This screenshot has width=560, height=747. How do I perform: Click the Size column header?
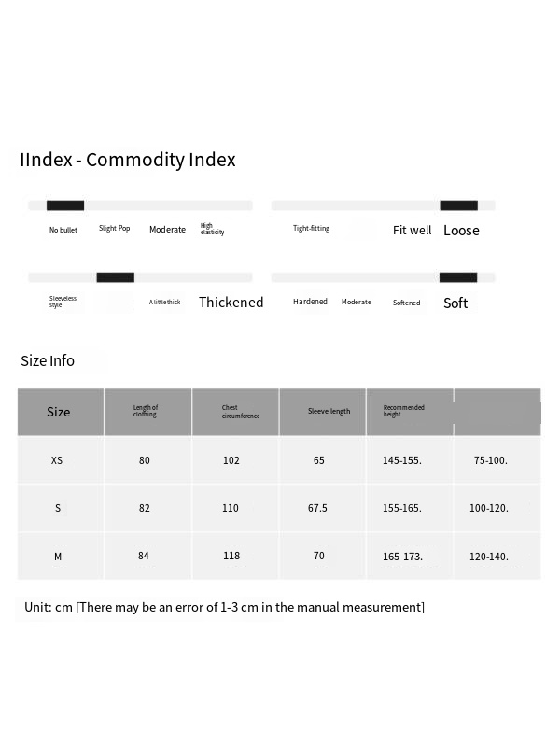click(x=58, y=412)
